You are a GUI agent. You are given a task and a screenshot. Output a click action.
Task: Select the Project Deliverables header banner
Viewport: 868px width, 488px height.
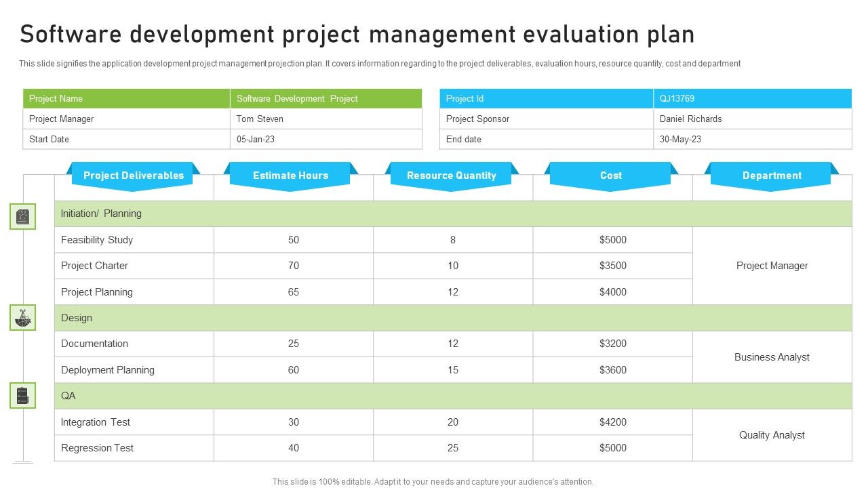[x=134, y=176]
